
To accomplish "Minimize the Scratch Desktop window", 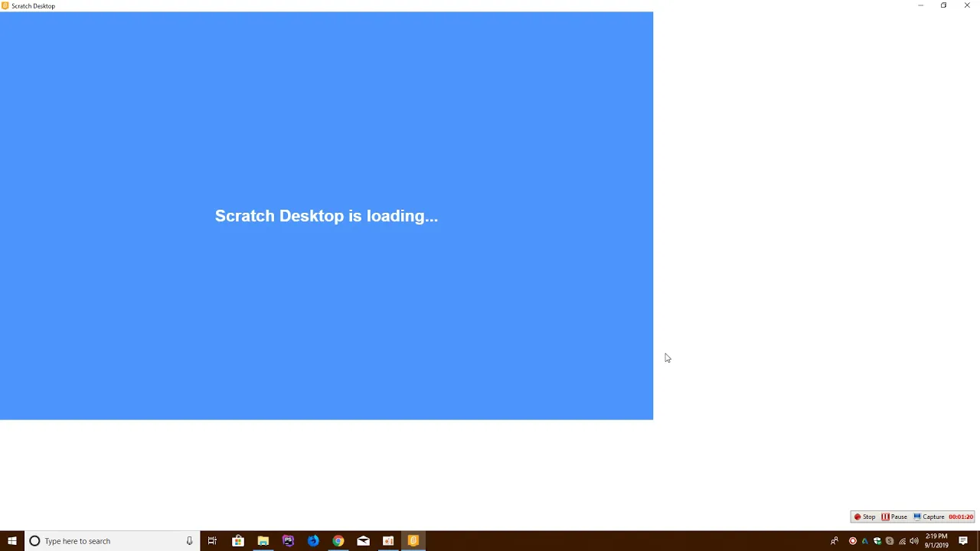I will (920, 5).
